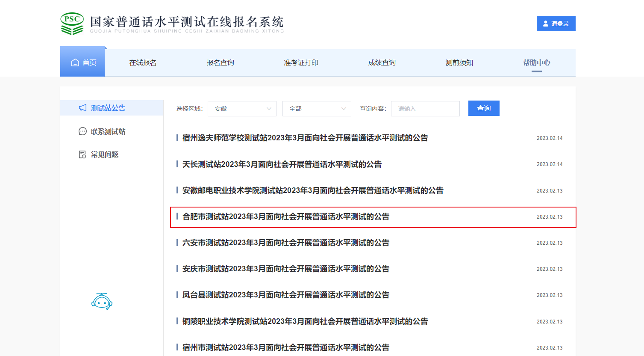This screenshot has width=644, height=356.
Task: Open the 宿州市测试站 announcement
Action: tap(286, 347)
